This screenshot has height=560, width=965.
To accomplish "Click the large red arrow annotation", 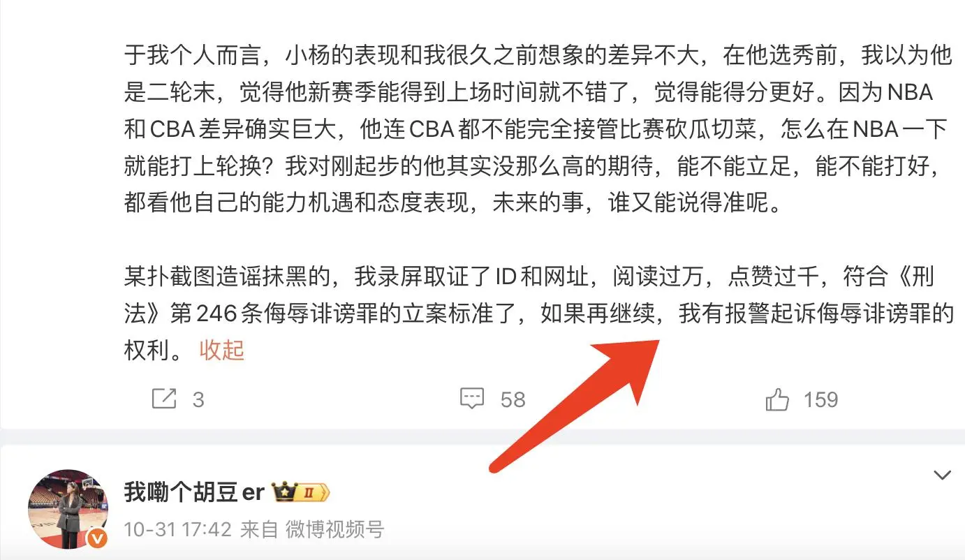I will (575, 405).
